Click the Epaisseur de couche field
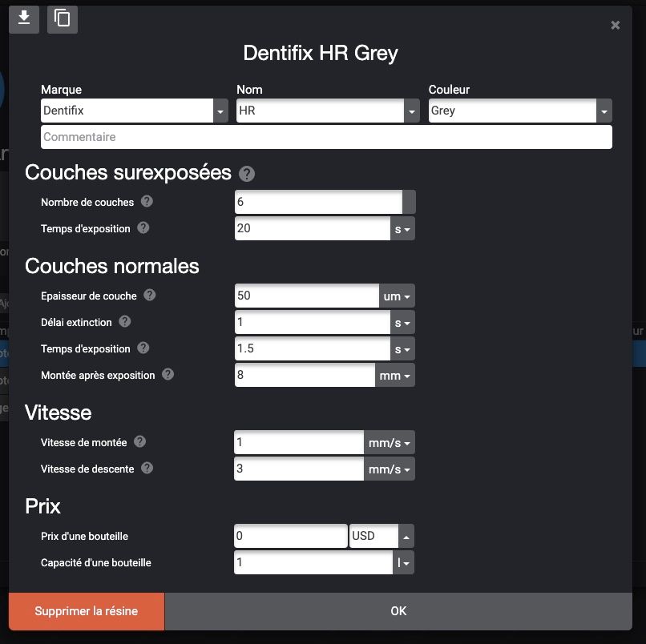The width and height of the screenshot is (646, 644). pos(307,296)
